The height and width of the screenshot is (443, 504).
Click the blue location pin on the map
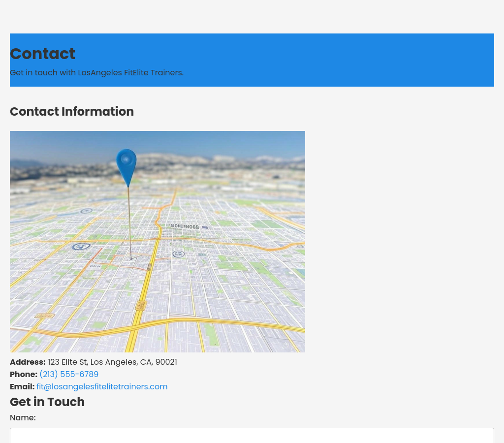tap(126, 165)
